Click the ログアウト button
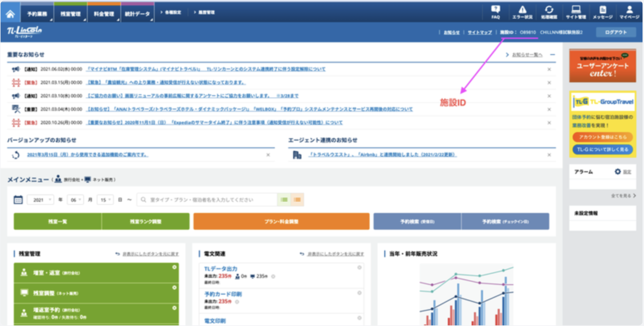644x326 pixels. click(616, 32)
